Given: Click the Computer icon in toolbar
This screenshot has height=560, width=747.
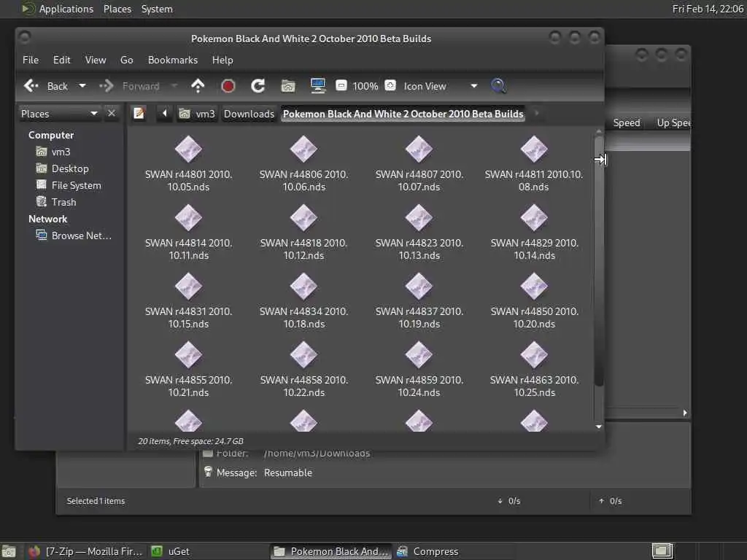Looking at the screenshot, I should [x=318, y=86].
